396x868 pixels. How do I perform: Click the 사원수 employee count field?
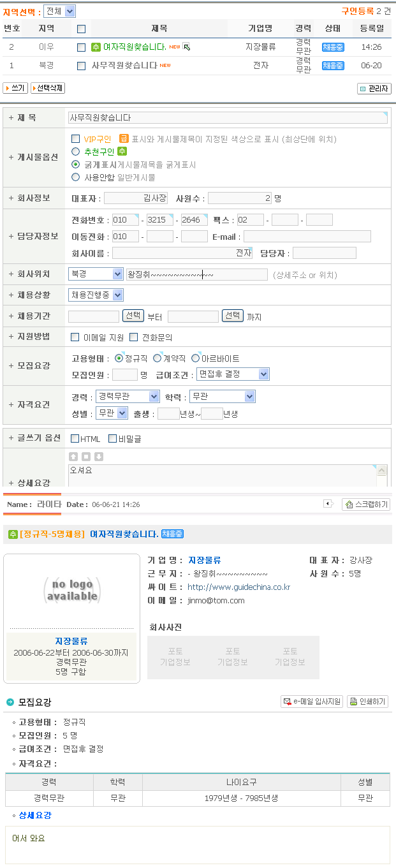tap(240, 198)
